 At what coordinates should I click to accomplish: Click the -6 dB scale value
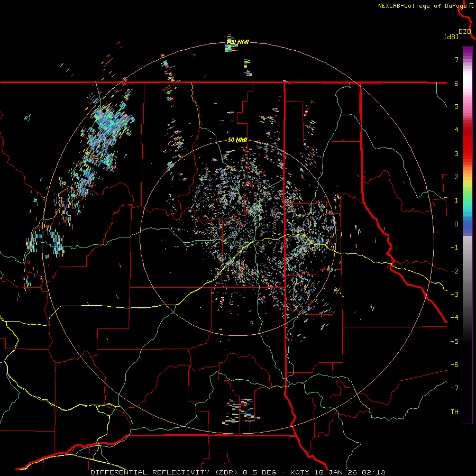pos(454,365)
